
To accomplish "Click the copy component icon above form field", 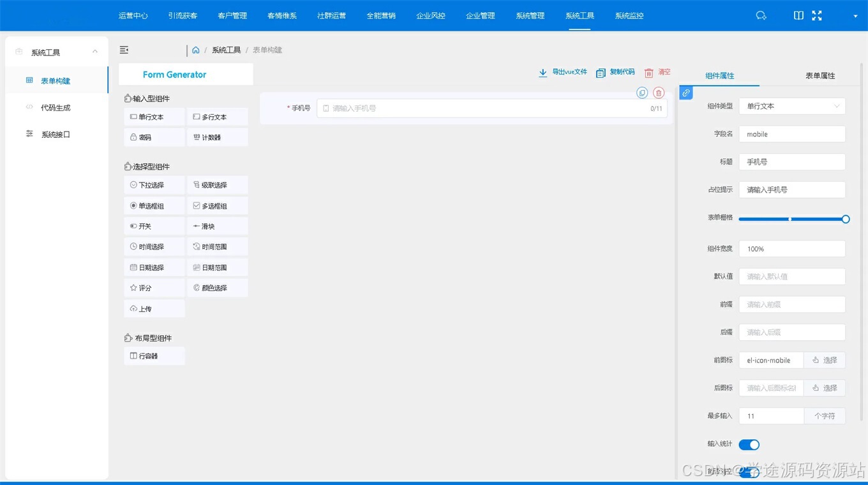I will [x=642, y=93].
